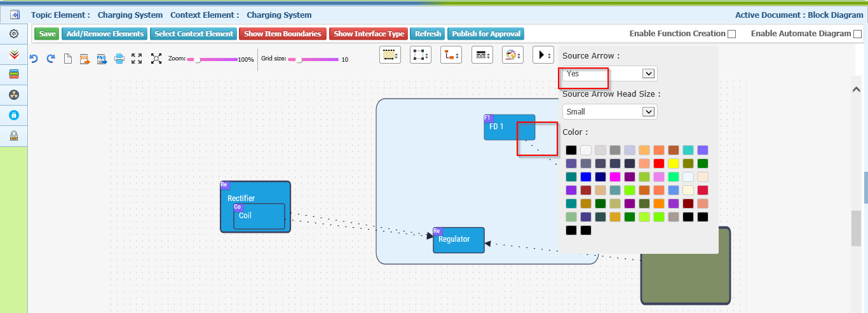Click the radiation hazard sidebar icon
Image resolution: width=868 pixels, height=313 pixels.
[x=14, y=95]
